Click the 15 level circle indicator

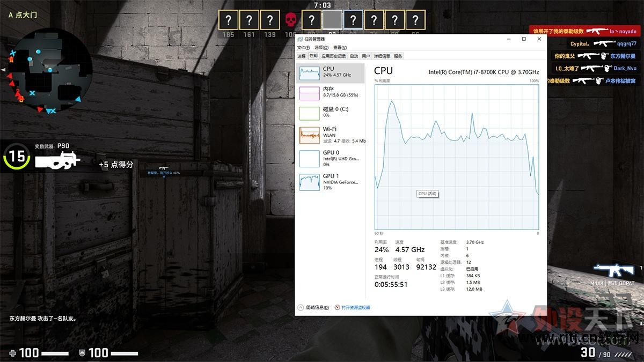click(x=17, y=156)
